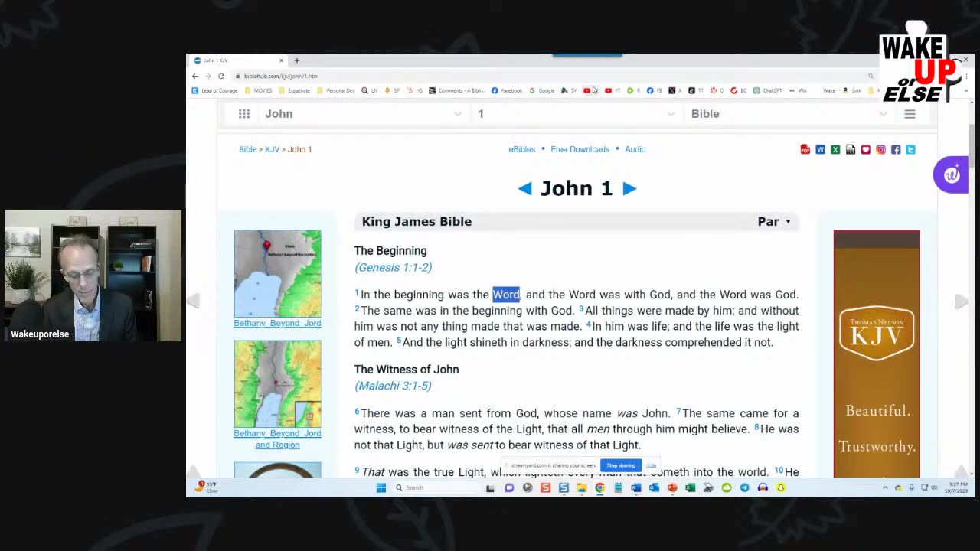Go back in browser history

pos(194,76)
